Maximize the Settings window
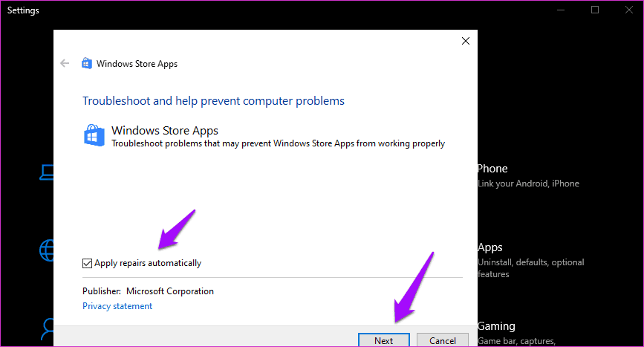This screenshot has height=347, width=644. (595, 10)
